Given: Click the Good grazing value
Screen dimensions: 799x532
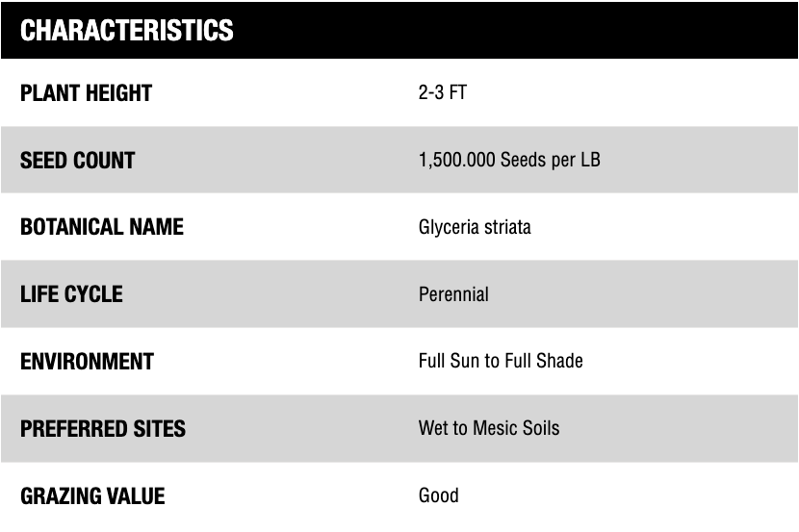Looking at the screenshot, I should click(x=438, y=495).
